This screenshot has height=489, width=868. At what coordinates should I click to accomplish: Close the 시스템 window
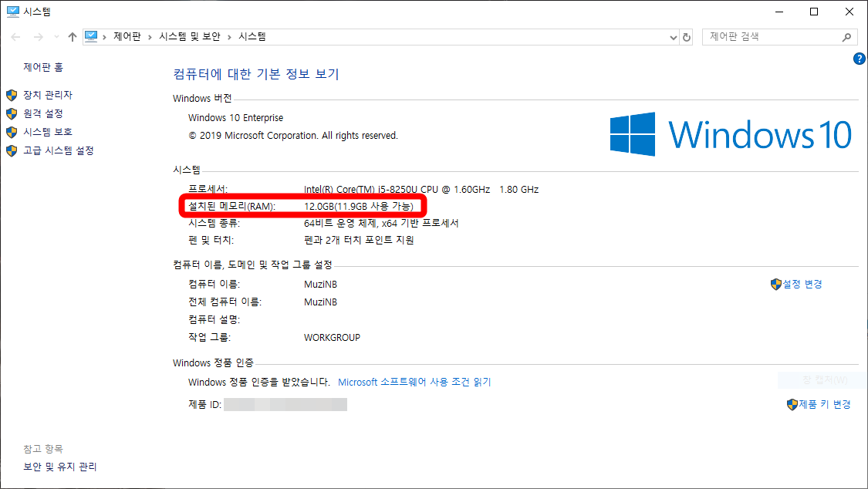pos(849,12)
